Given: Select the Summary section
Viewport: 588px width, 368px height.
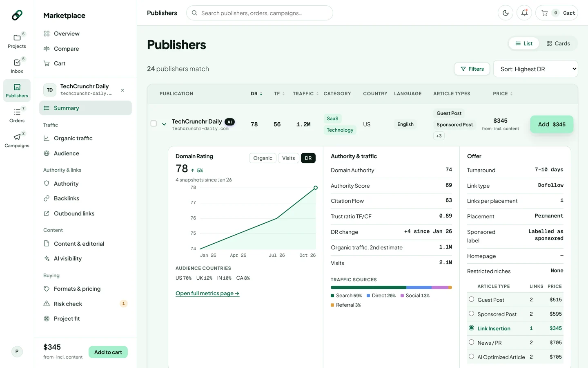Looking at the screenshot, I should coord(85,108).
